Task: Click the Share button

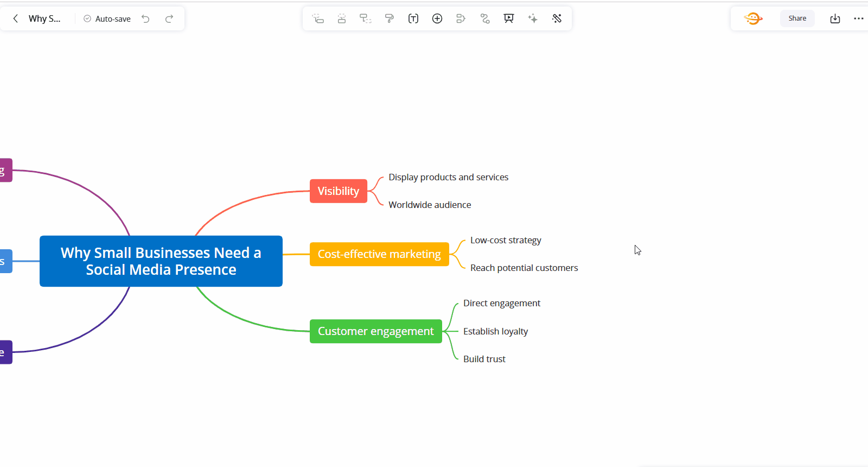Action: point(797,18)
